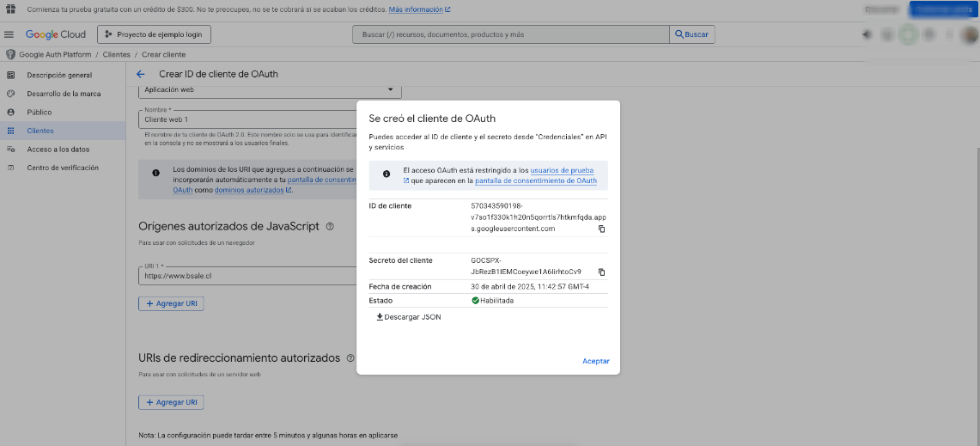The height and width of the screenshot is (446, 980).
Task: Click the Público person icon in sidebar
Action: pos(10,112)
